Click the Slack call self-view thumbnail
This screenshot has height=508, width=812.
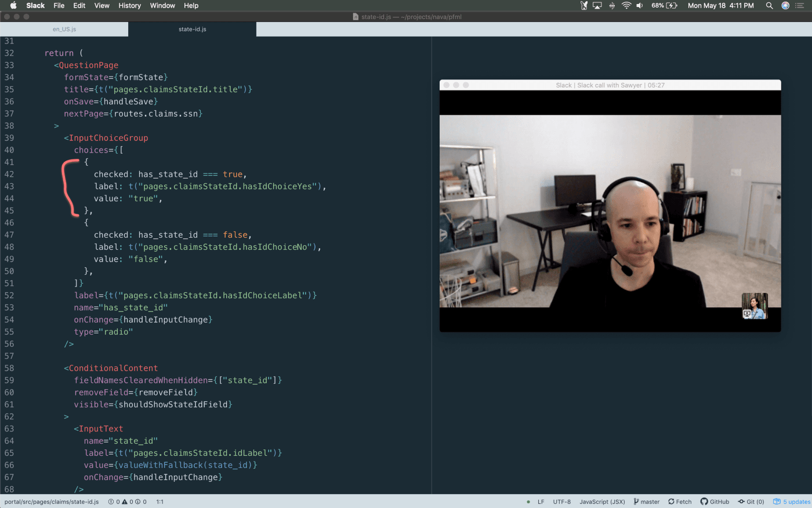(755, 306)
